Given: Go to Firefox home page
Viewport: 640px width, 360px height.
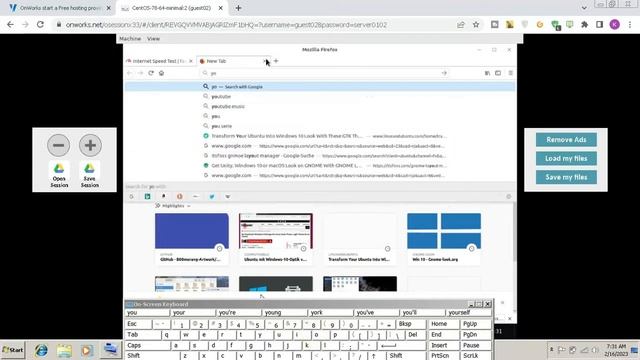Looking at the screenshot, I should pyautogui.click(x=162, y=73).
